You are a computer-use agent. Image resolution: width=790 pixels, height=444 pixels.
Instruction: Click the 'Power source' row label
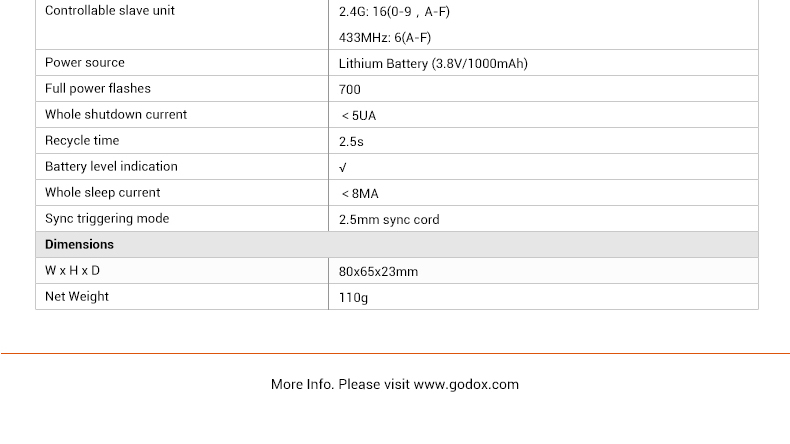[x=85, y=62]
